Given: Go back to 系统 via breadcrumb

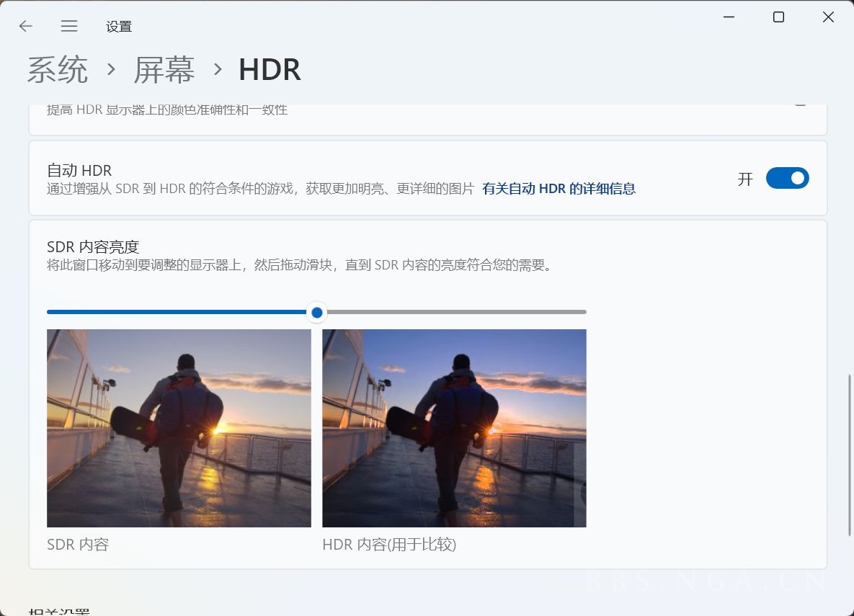Looking at the screenshot, I should coord(57,69).
